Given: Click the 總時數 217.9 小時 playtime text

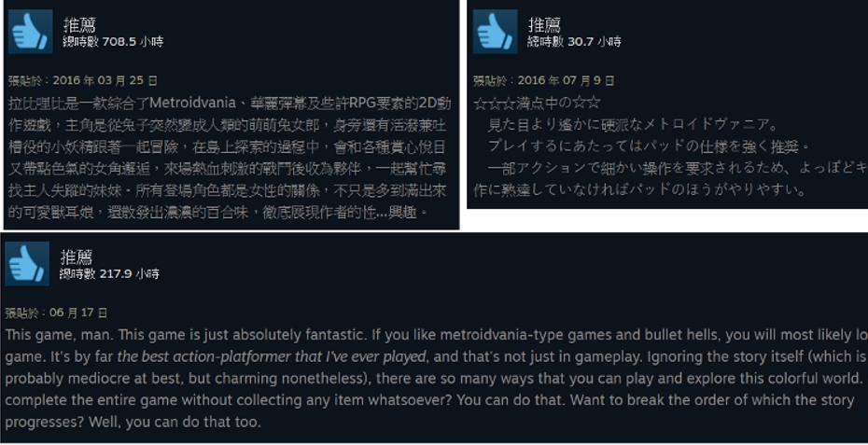Looking at the screenshot, I should pos(109,274).
